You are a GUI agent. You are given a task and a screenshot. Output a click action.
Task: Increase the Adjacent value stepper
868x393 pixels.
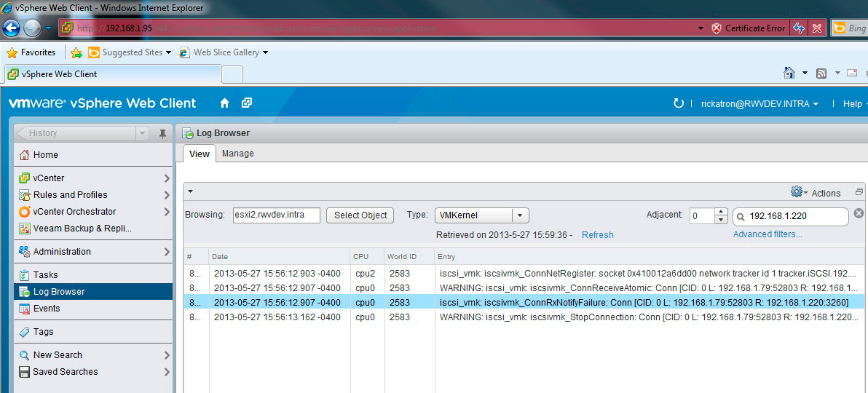tap(721, 212)
